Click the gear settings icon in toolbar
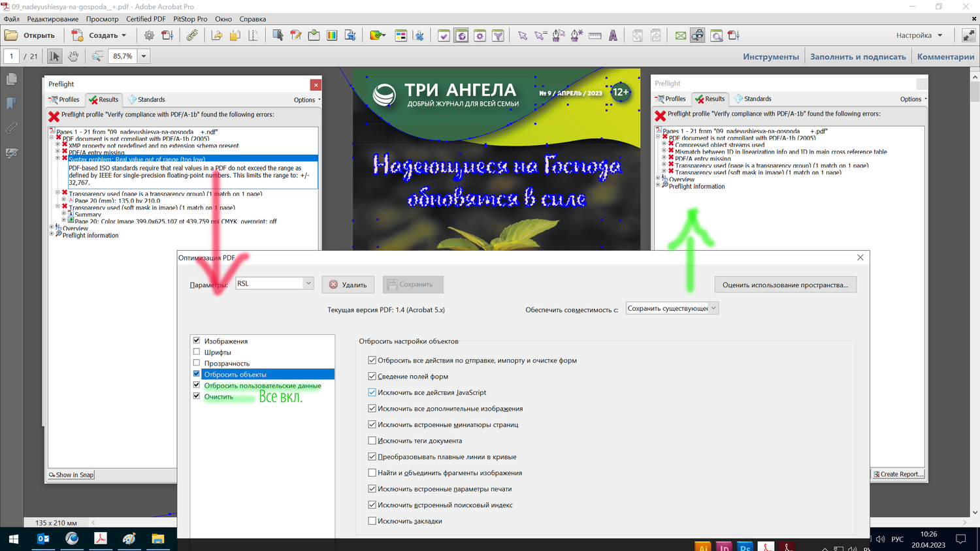The width and height of the screenshot is (980, 551). [149, 36]
